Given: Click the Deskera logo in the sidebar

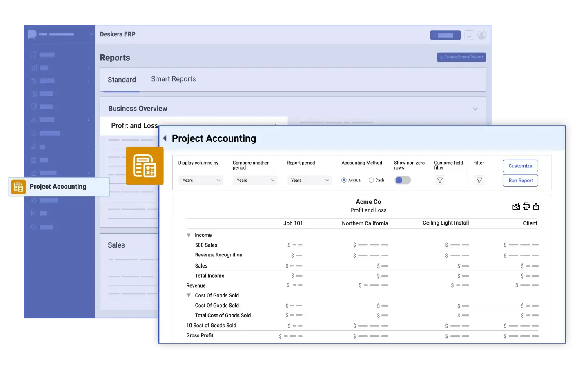Looking at the screenshot, I should 32,33.
